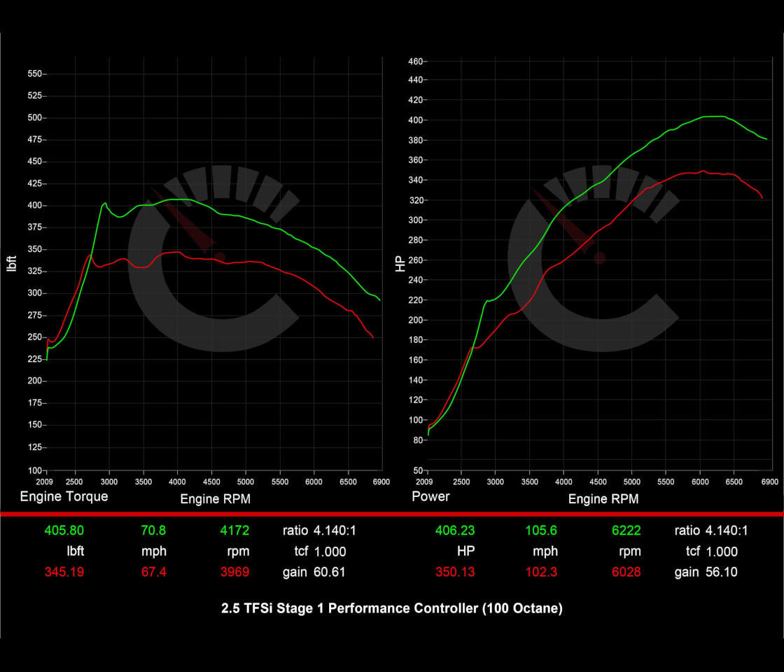Expand the gain 60.61 readout
Image resolution: width=784 pixels, height=672 pixels.
point(318,572)
